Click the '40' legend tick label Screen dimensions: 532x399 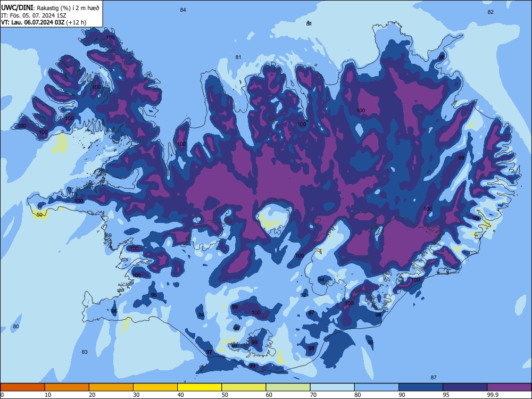(180, 395)
